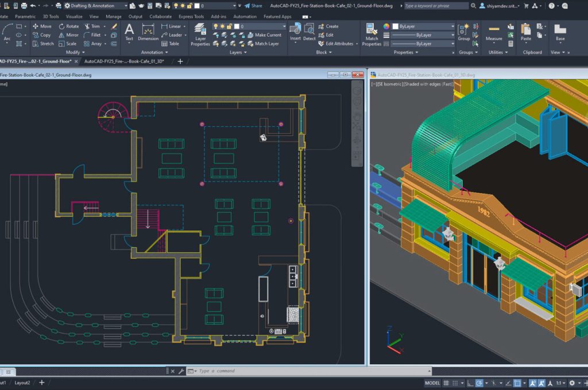Select the Move tool
This screenshot has width=588, height=390.
coord(42,26)
